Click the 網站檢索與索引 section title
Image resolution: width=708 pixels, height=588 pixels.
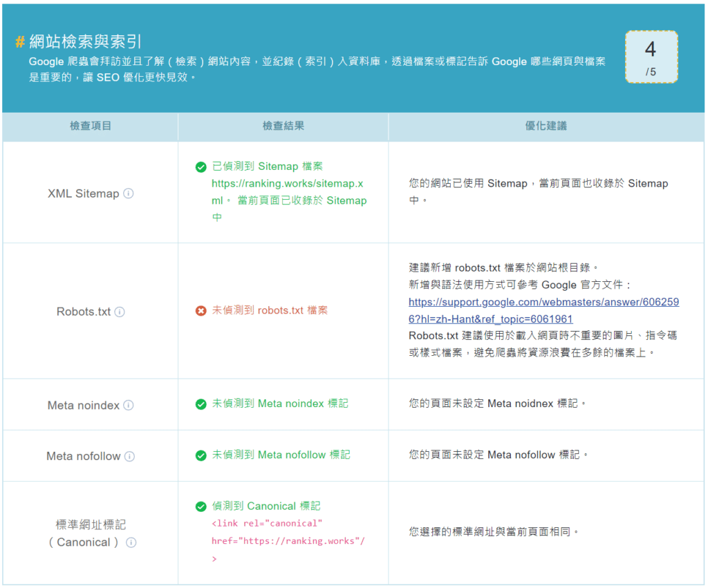coord(86,41)
